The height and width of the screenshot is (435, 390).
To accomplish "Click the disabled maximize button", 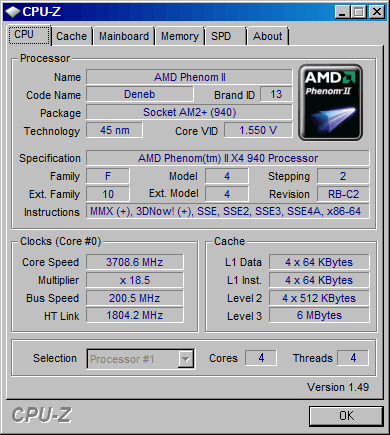I will 359,12.
